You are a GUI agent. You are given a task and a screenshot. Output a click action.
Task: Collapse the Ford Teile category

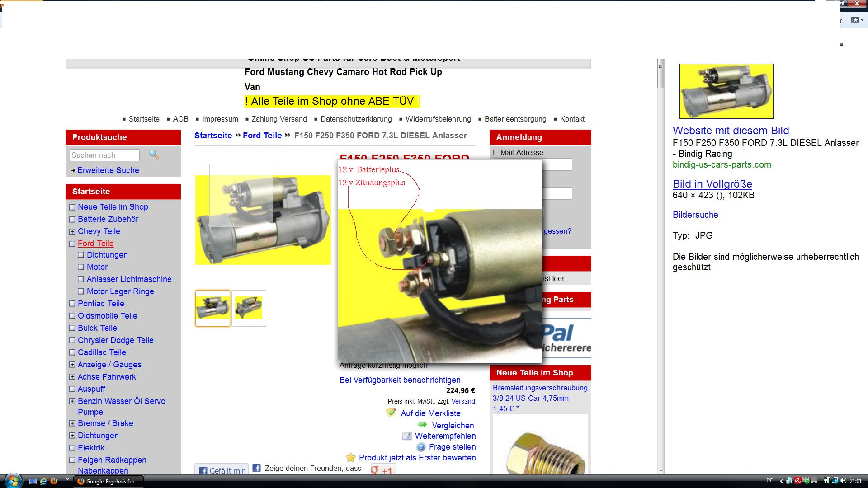[x=72, y=244]
